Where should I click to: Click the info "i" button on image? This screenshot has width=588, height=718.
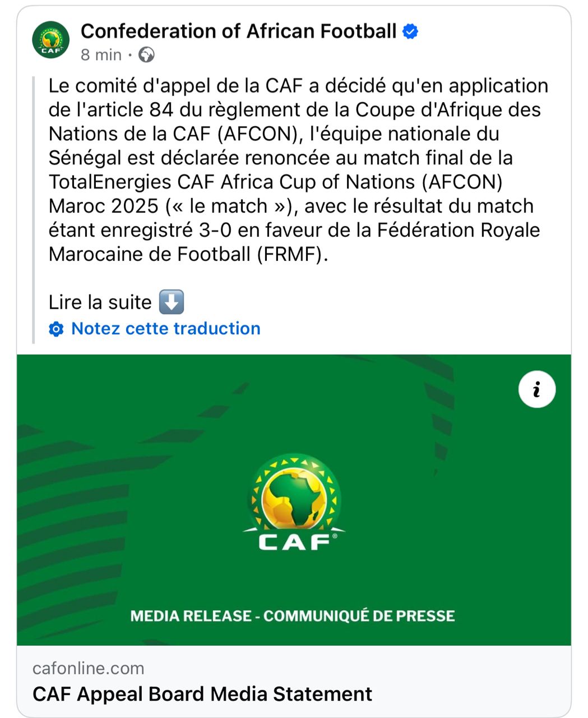[x=536, y=389]
